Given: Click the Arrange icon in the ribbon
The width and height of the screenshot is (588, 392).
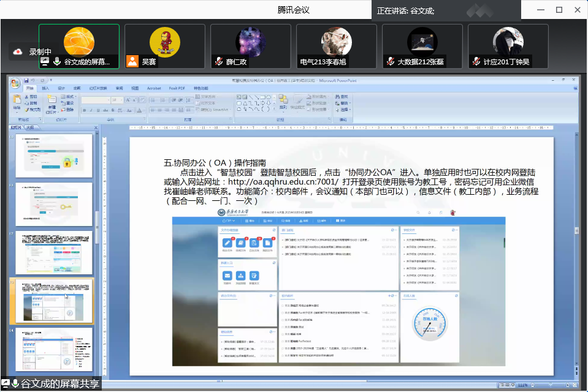Looking at the screenshot, I should tap(283, 101).
